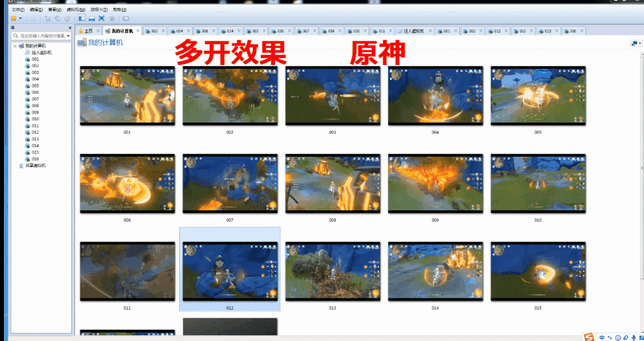Open the power options dropdown arrow in the toolbar
The width and height of the screenshot is (644, 341).
(x=20, y=18)
